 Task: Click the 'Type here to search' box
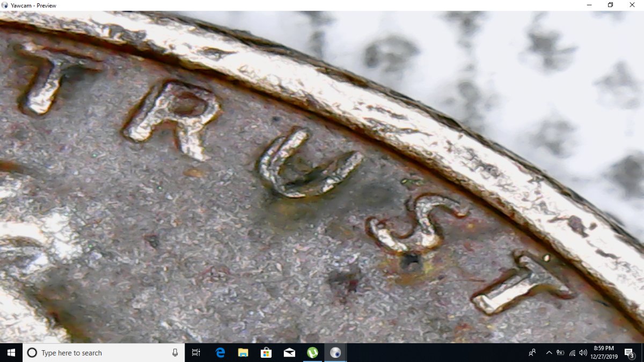[104, 352]
